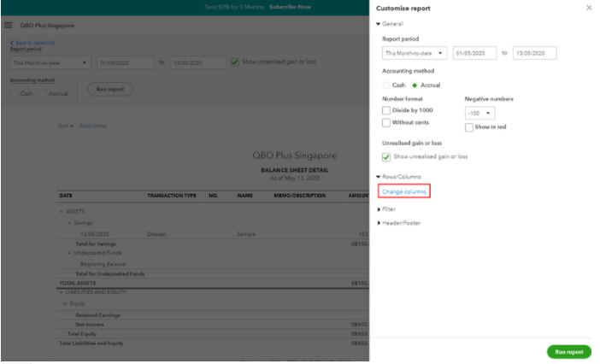This screenshot has width=600, height=364.
Task: Open the Subscribe Now link in banner
Action: [x=290, y=7]
